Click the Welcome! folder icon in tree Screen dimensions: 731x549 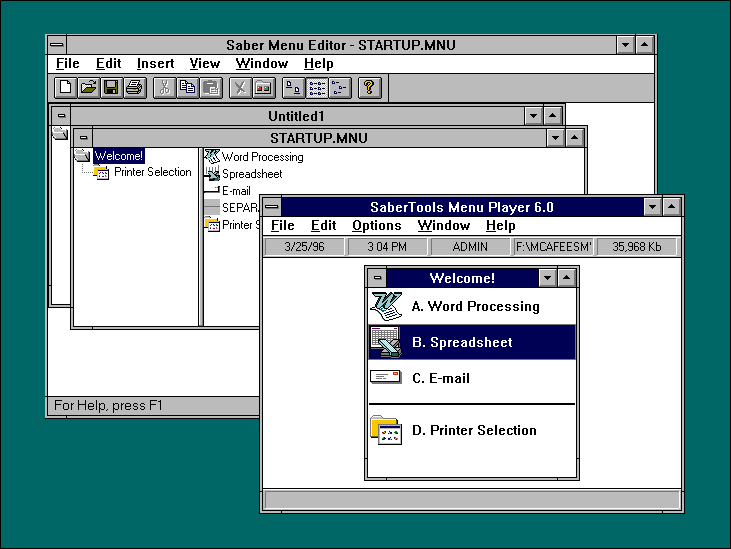[83, 155]
